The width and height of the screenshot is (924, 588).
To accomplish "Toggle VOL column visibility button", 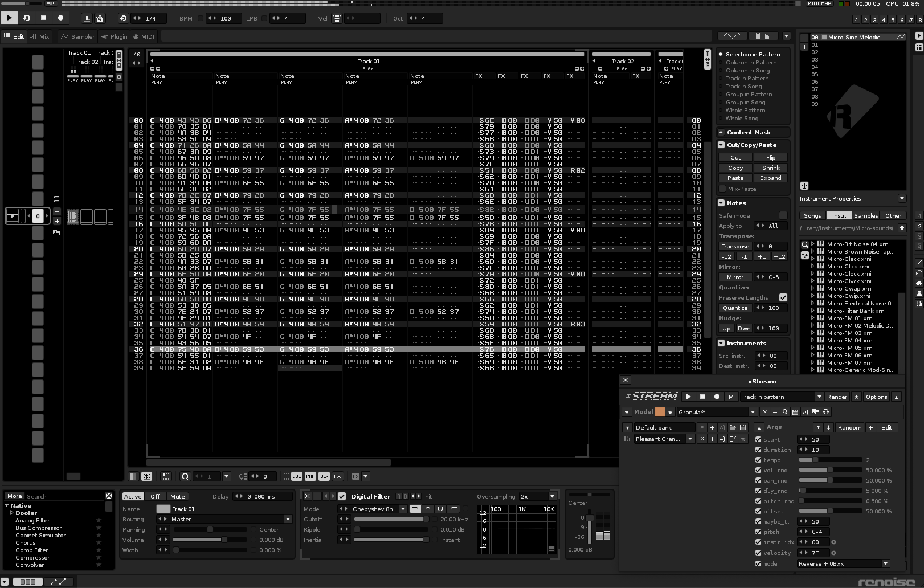I will [x=296, y=476].
